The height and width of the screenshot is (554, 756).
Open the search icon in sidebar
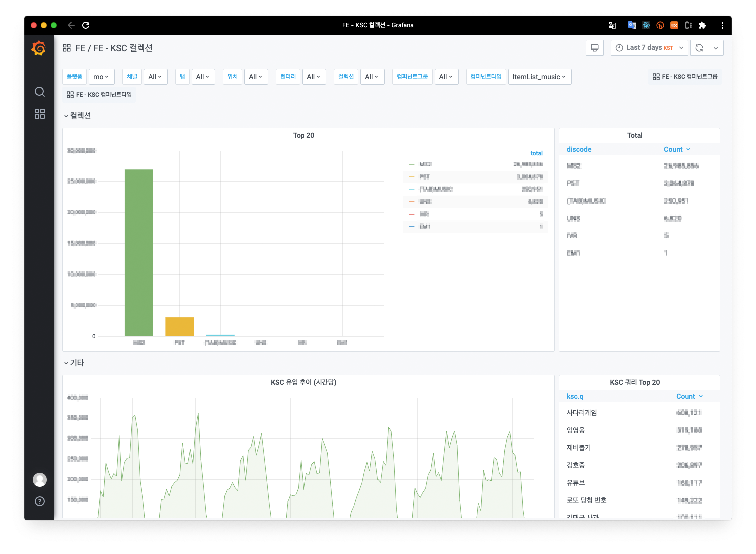click(40, 92)
